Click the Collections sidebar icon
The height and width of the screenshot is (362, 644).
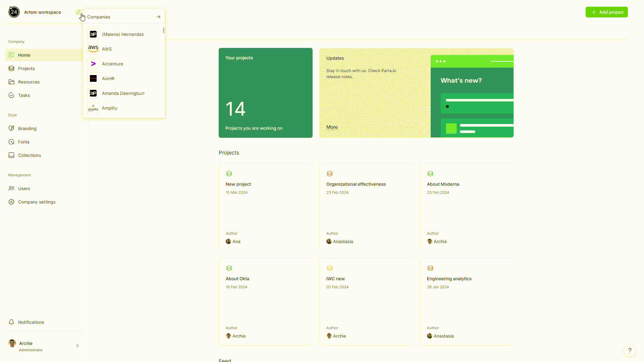pyautogui.click(x=11, y=155)
